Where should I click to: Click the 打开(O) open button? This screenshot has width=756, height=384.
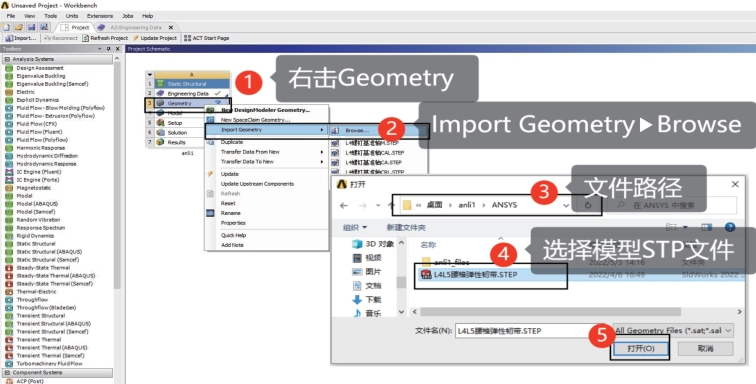[640, 348]
